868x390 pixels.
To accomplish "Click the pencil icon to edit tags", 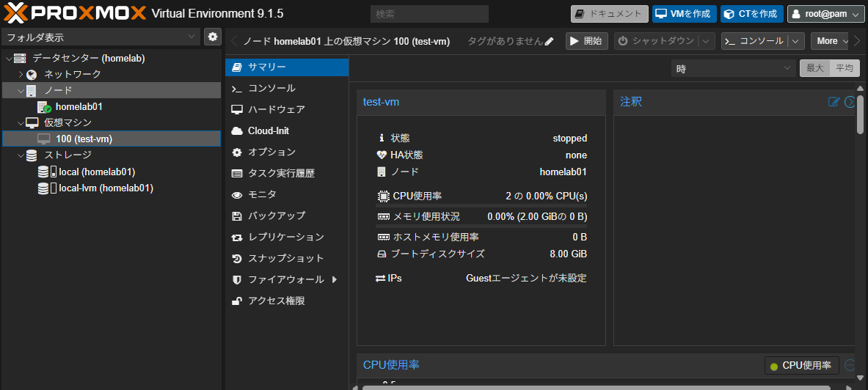I will (x=549, y=42).
